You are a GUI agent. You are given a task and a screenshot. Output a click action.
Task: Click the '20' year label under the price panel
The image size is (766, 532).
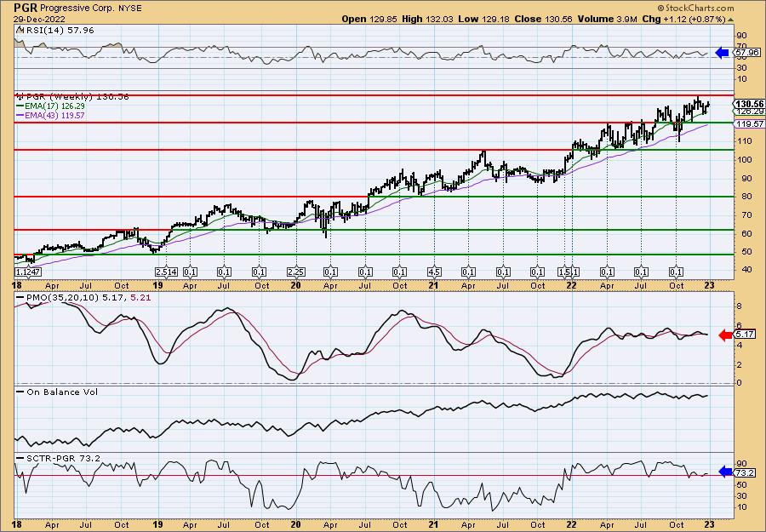(295, 285)
